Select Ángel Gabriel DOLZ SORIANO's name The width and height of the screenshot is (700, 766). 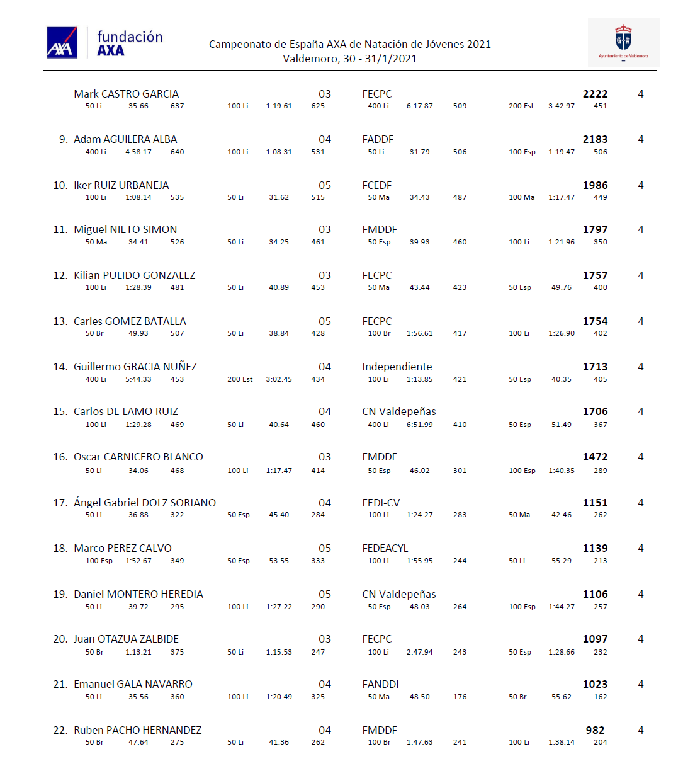point(145,503)
